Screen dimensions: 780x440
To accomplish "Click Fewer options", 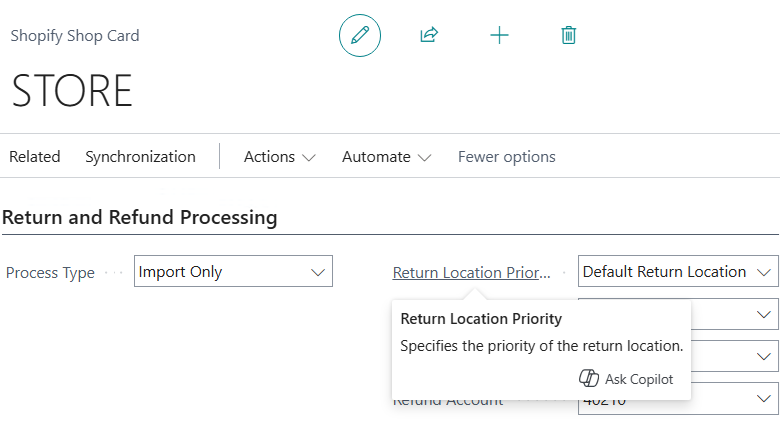I will click(x=506, y=157).
